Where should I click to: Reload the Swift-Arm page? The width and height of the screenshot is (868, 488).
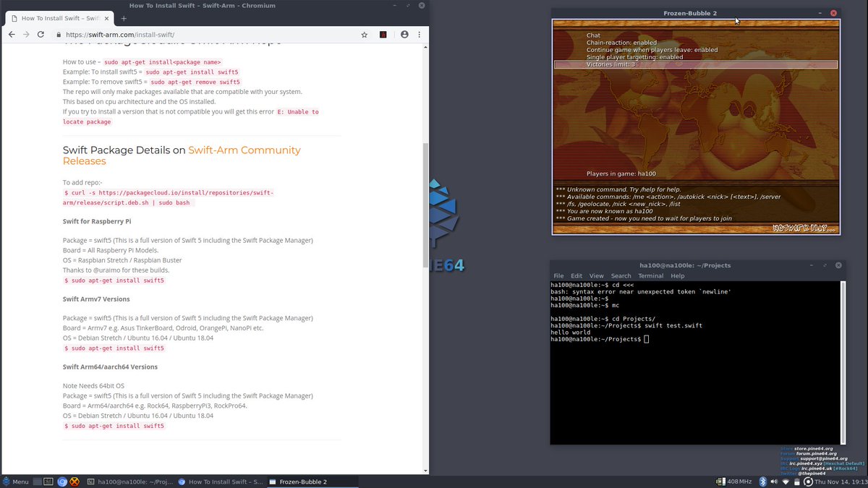coord(41,34)
